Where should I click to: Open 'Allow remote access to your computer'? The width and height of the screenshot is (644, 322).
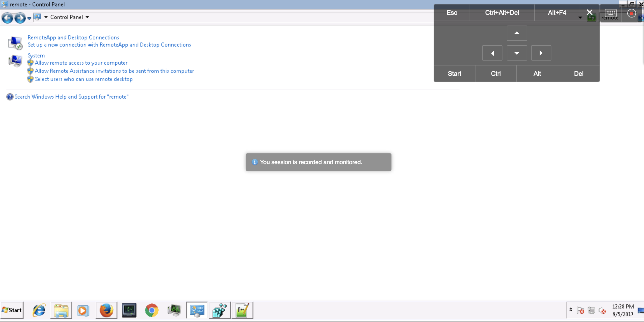(81, 63)
